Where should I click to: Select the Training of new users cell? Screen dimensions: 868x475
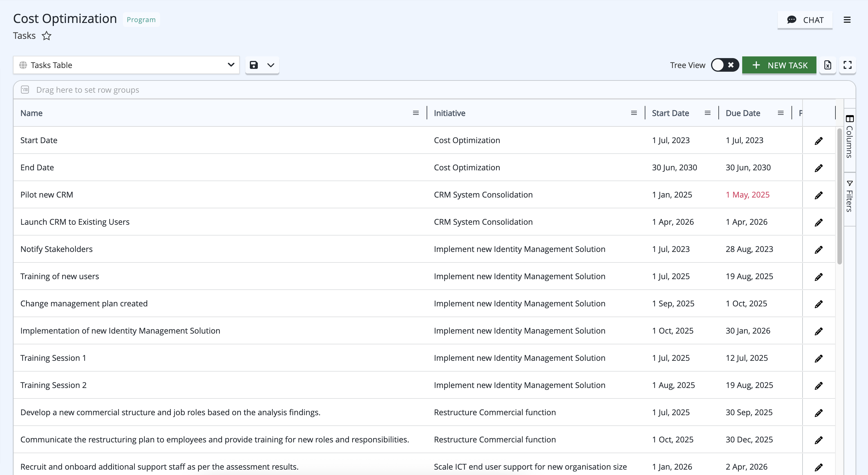220,276
